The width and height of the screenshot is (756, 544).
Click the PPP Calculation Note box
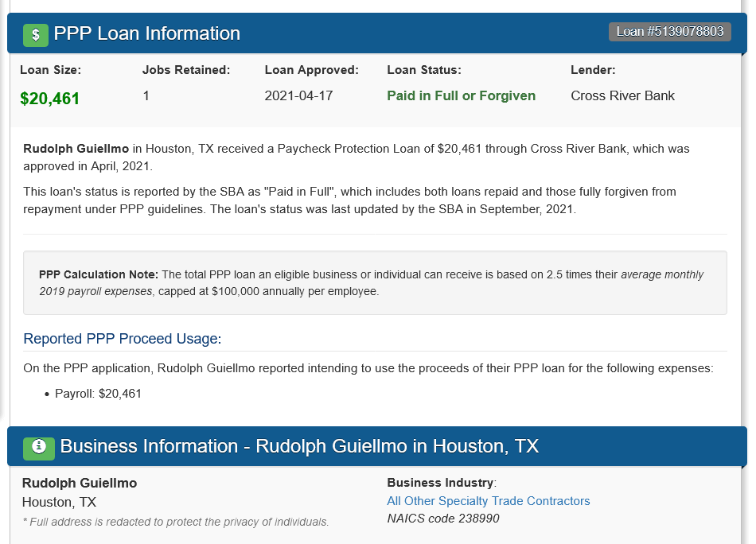pos(375,282)
